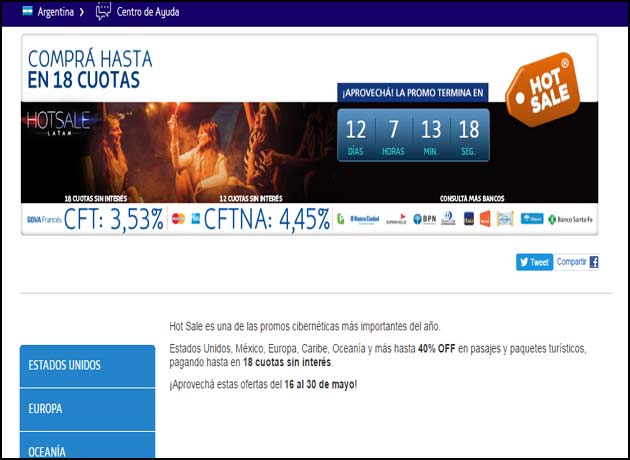Image resolution: width=630 pixels, height=460 pixels.
Task: Click the Facebook icon next to Compartir
Action: pos(594,262)
